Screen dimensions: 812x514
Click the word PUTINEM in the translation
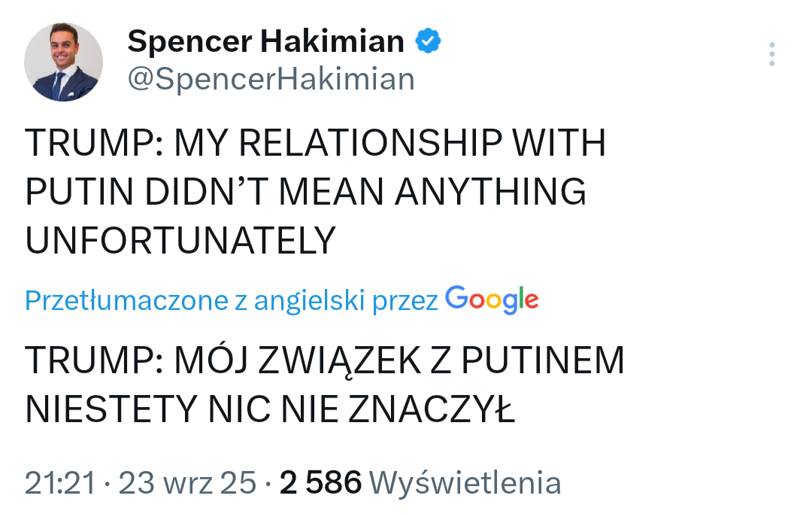(x=542, y=361)
